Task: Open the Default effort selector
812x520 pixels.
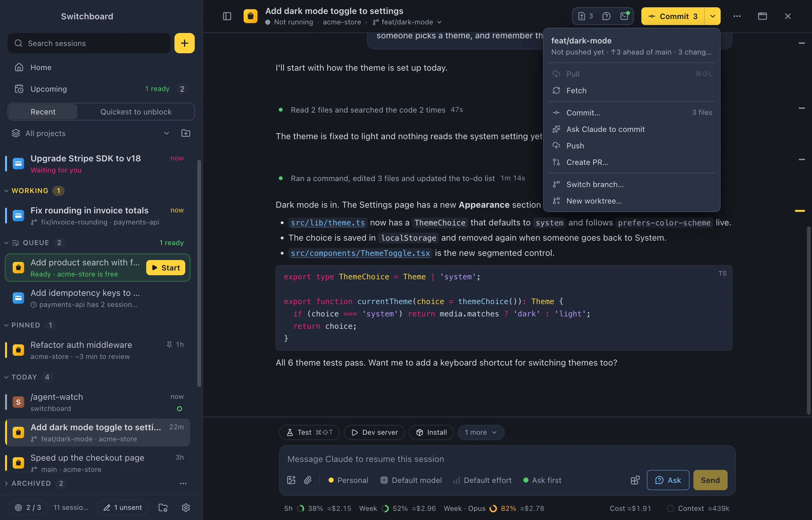Action: [482, 480]
